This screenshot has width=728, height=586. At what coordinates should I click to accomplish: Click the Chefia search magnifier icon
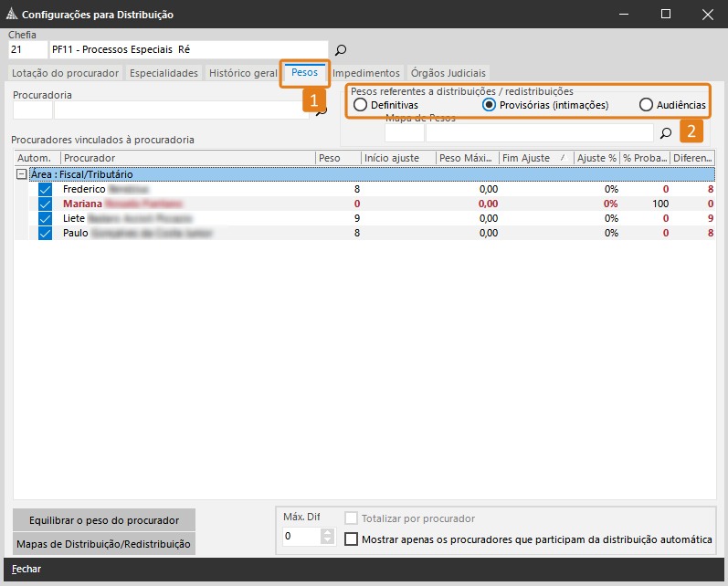(x=341, y=49)
